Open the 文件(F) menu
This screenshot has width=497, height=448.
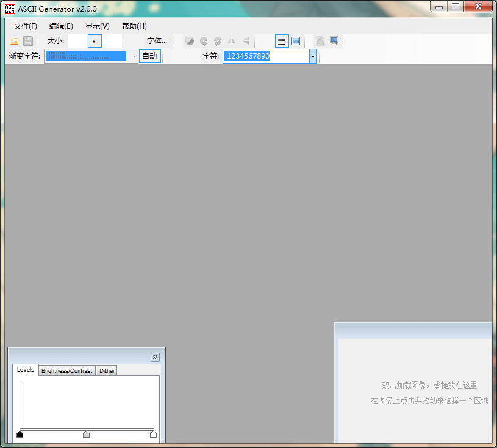point(26,26)
